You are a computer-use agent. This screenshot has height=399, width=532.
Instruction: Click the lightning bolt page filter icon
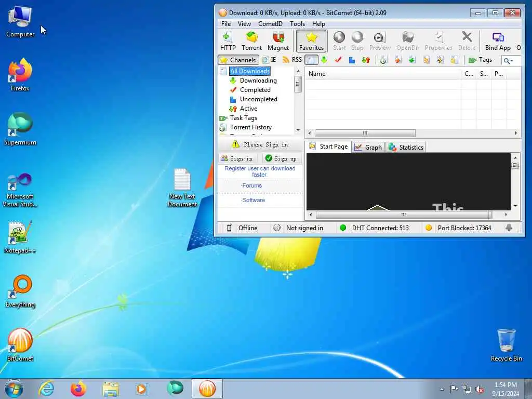click(440, 60)
